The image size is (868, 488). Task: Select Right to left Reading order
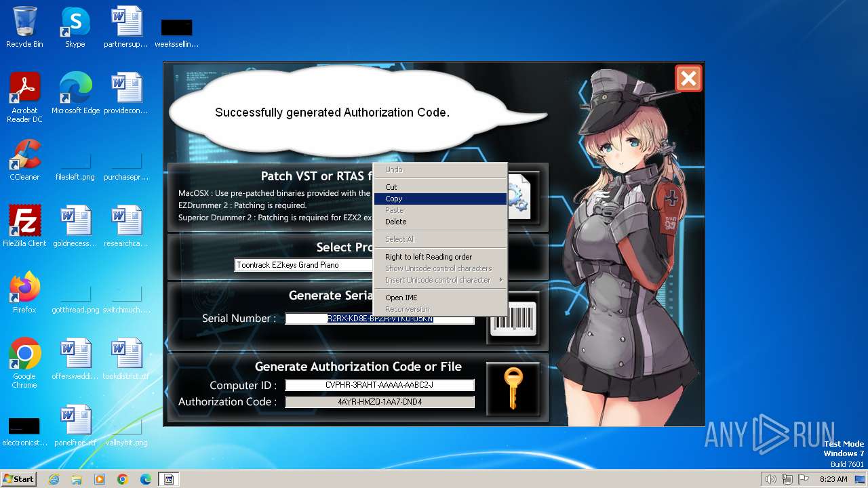(440, 257)
